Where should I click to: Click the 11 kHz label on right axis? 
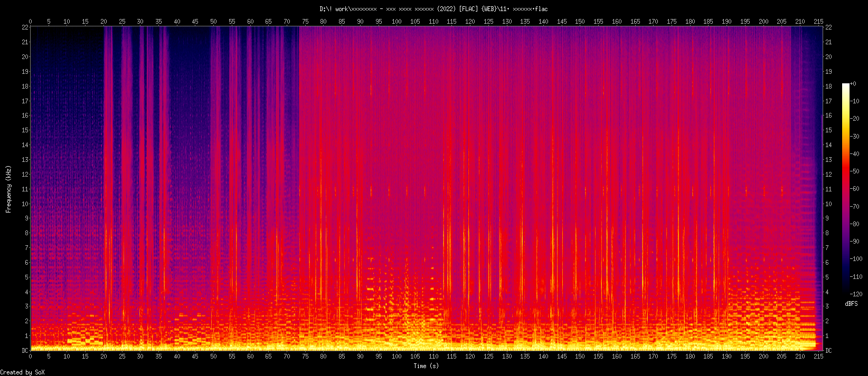point(828,189)
